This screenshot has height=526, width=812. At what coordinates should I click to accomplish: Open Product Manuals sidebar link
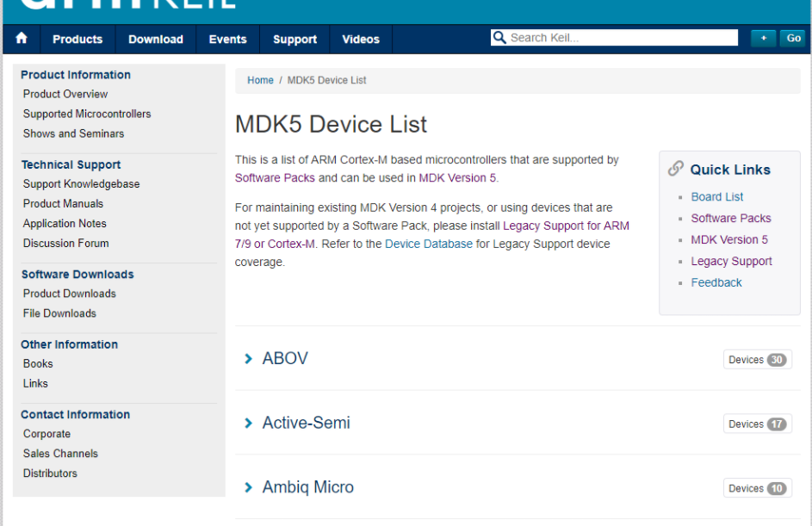point(63,203)
